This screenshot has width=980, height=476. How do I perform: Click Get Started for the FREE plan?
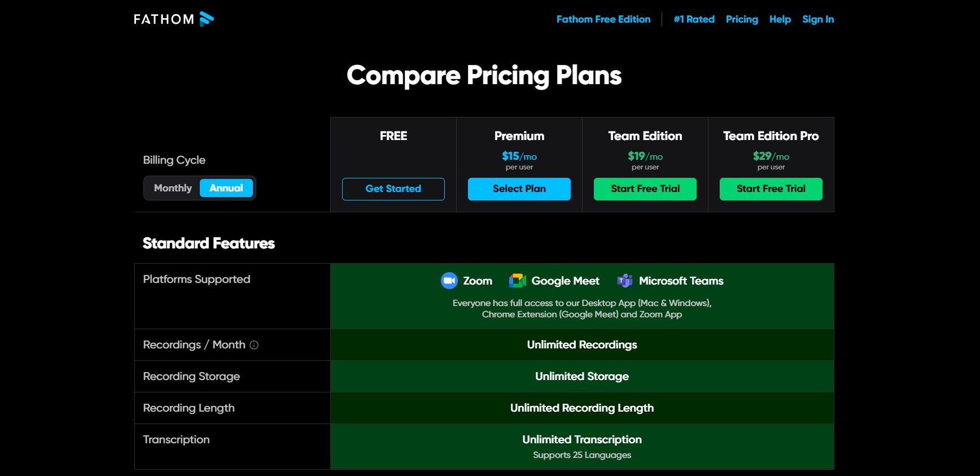point(393,189)
